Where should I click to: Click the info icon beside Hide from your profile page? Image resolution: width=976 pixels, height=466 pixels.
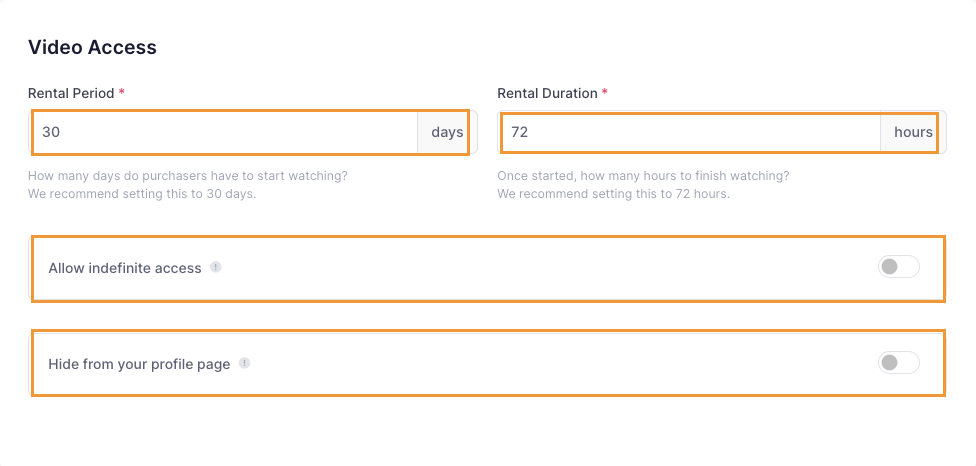(245, 363)
